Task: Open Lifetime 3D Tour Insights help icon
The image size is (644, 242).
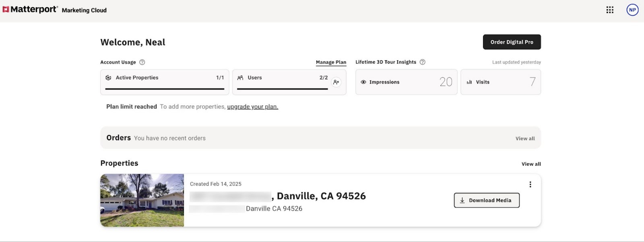Action: click(x=422, y=62)
